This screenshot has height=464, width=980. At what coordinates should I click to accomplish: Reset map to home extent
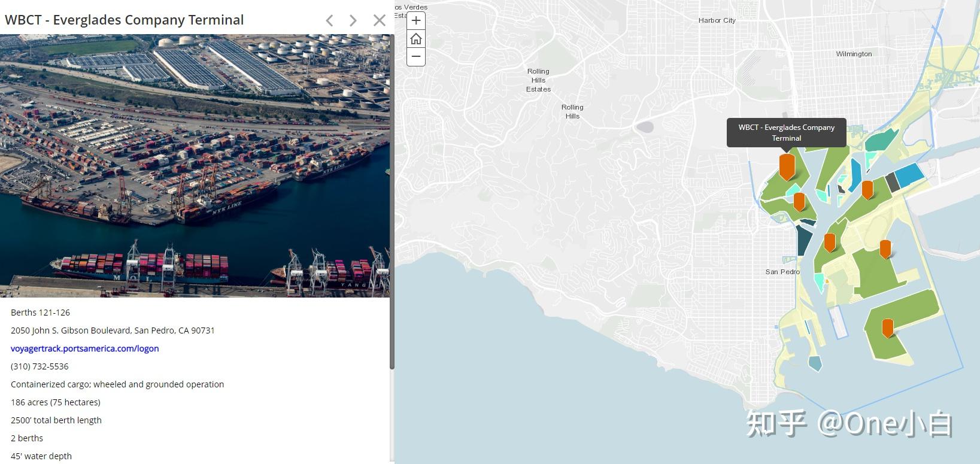click(416, 39)
